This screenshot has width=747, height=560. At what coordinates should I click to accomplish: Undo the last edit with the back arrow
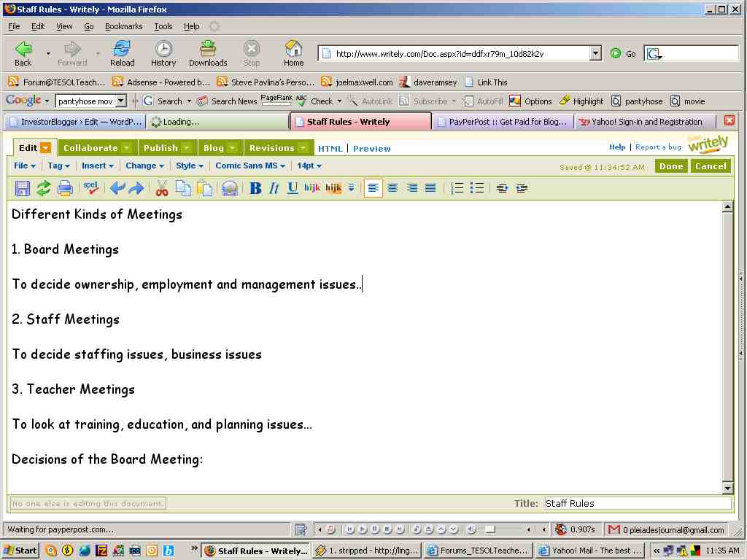(117, 188)
